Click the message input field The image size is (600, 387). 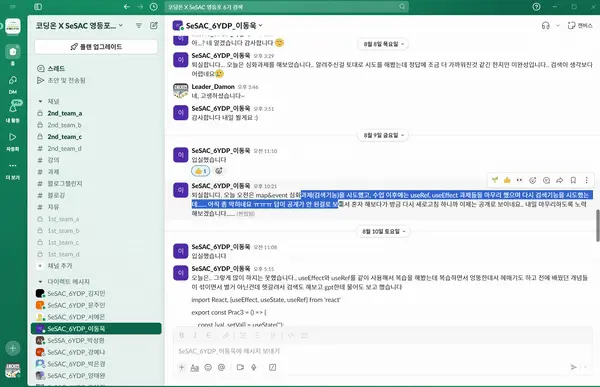click(383, 351)
